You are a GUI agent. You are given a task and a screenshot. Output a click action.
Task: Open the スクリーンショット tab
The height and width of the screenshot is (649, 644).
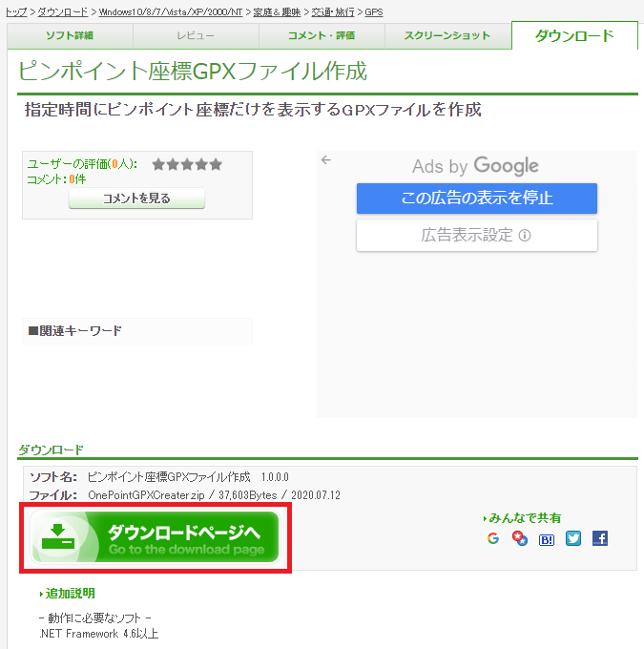coord(447,36)
